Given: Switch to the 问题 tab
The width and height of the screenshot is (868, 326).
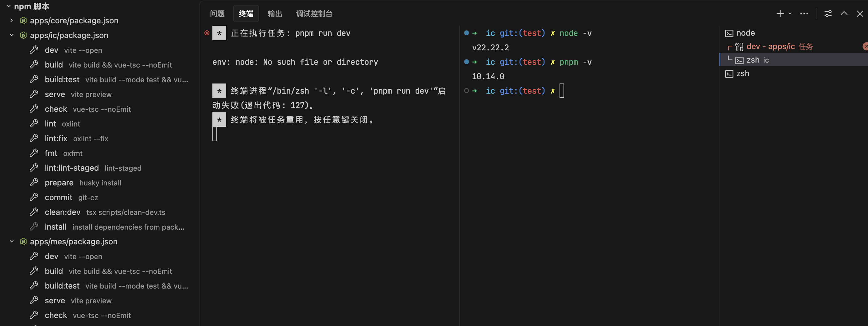Looking at the screenshot, I should click(217, 14).
